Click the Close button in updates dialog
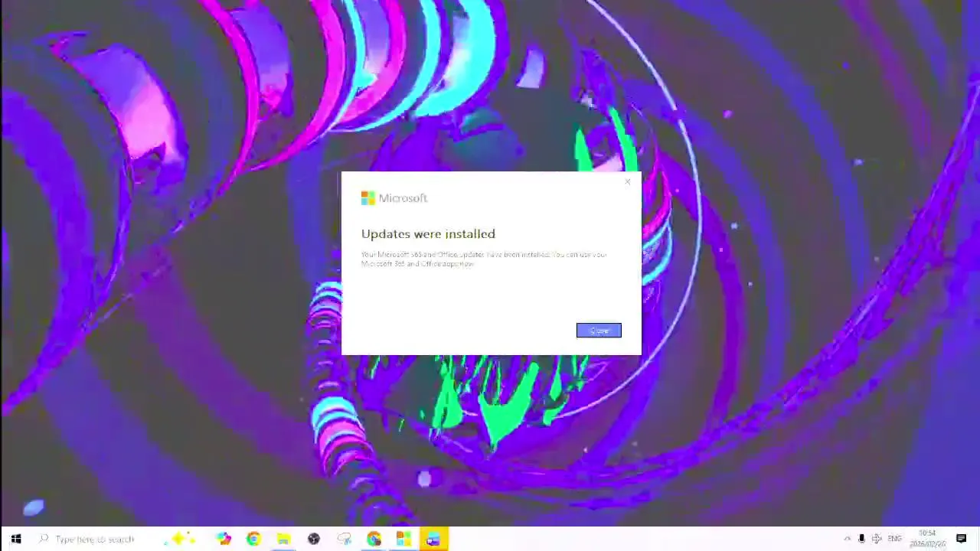 [599, 331]
